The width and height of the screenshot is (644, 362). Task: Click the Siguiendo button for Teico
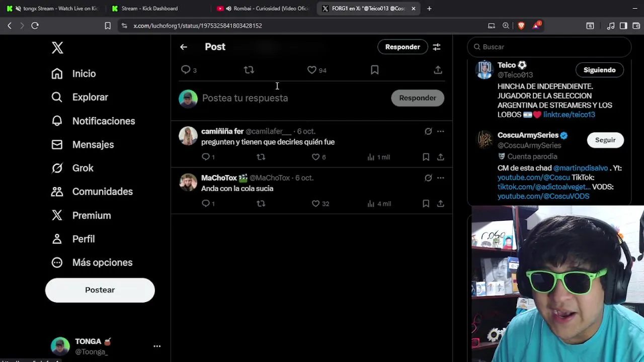tap(599, 70)
